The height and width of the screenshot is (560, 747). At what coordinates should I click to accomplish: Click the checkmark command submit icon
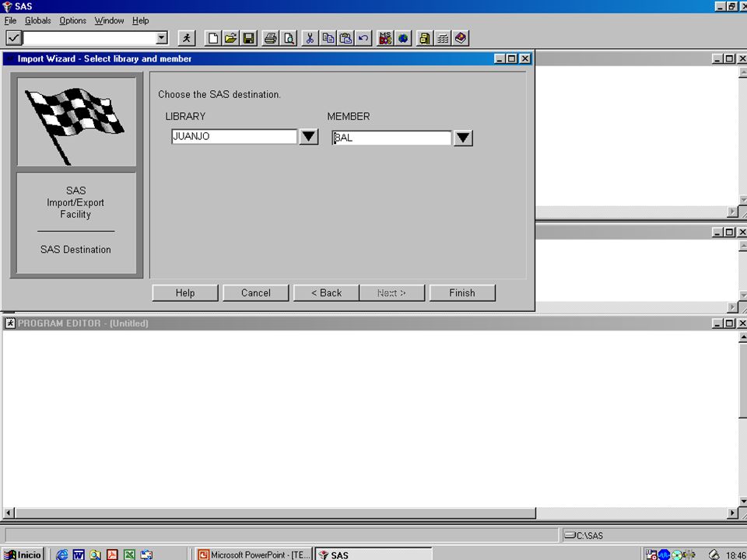[13, 37]
